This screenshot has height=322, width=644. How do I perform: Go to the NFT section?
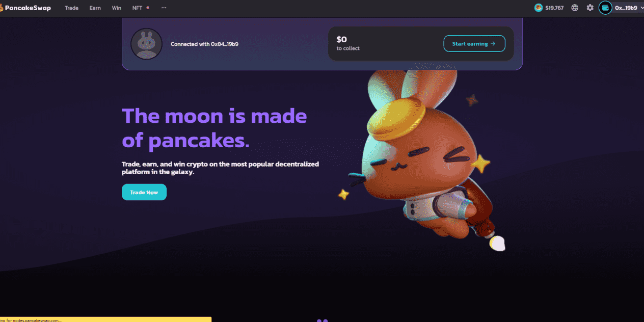(x=138, y=8)
